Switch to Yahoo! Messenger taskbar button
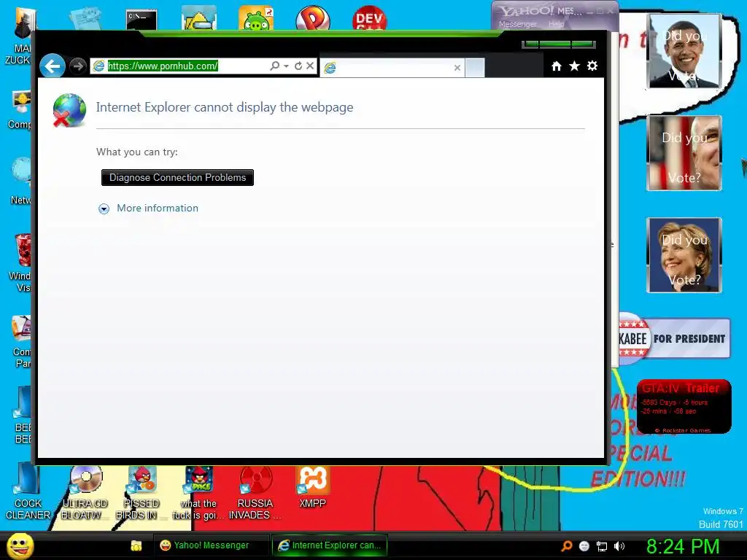 tap(210, 545)
